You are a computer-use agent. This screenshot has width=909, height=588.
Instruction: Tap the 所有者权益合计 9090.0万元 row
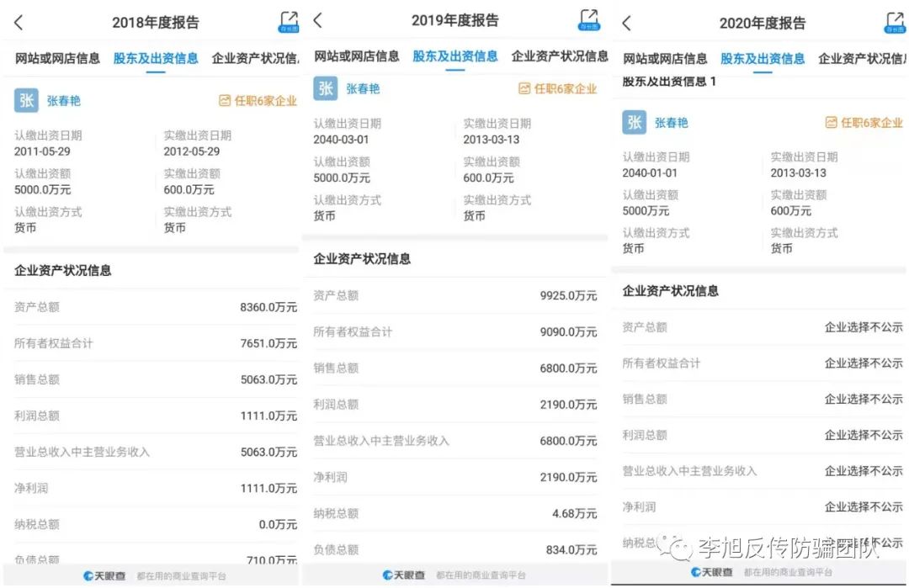coord(454,332)
